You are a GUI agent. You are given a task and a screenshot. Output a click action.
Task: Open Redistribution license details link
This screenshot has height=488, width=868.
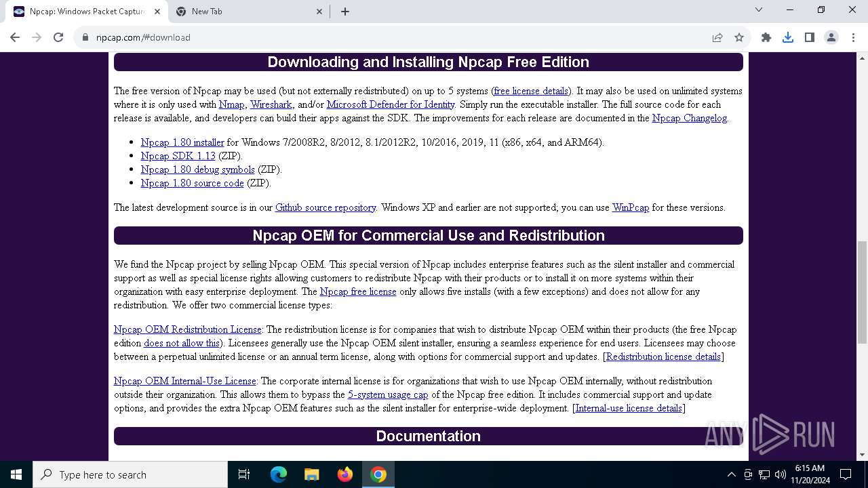tap(663, 357)
